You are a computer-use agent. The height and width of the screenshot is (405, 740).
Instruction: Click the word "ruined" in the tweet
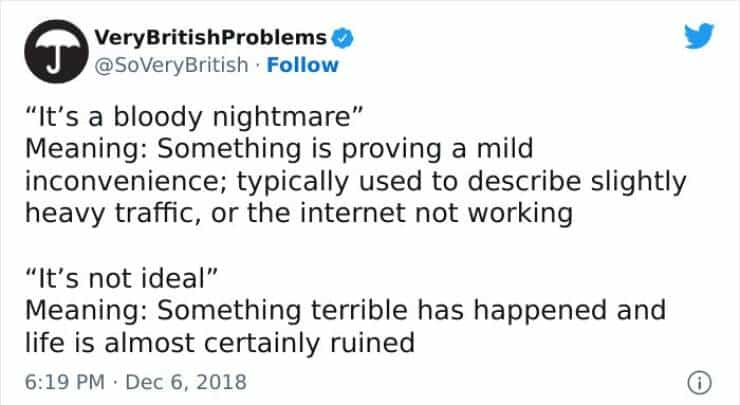click(379, 342)
